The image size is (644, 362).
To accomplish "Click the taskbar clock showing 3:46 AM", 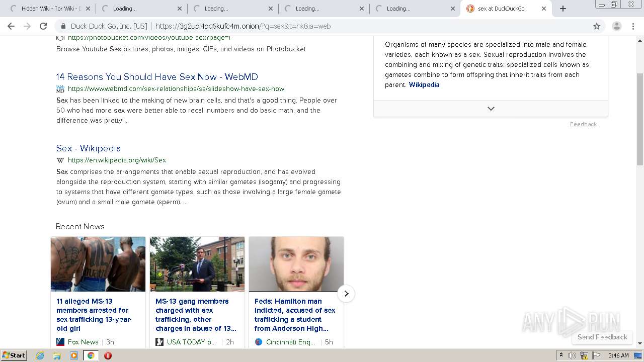I will click(618, 355).
